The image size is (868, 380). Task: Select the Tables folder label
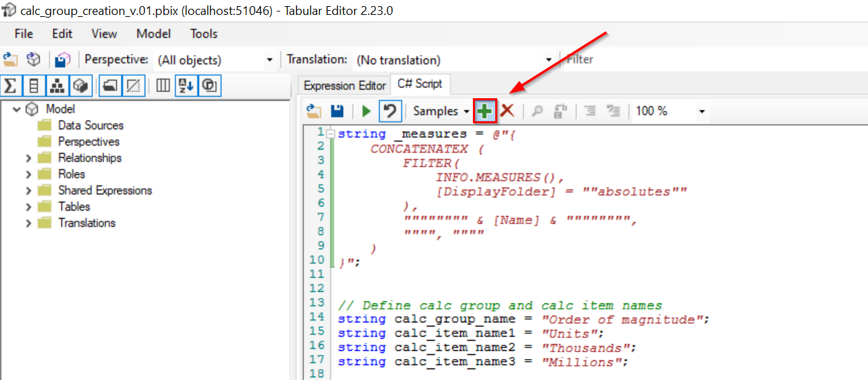point(74,207)
